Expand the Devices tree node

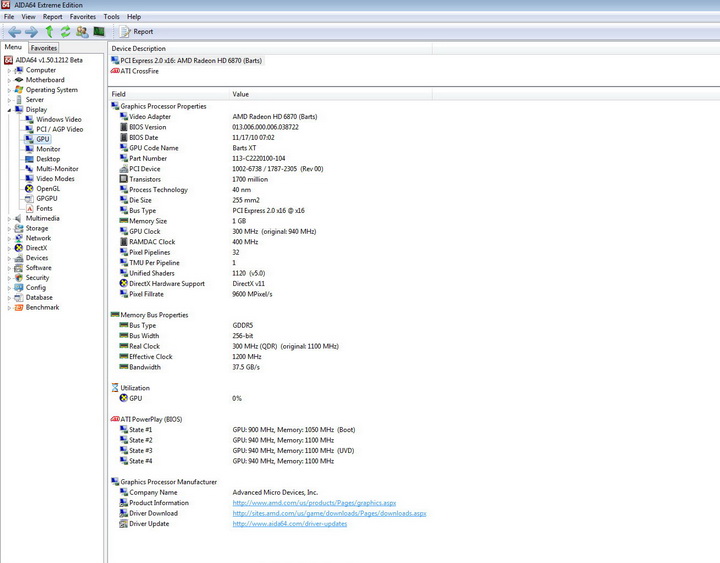(9, 258)
